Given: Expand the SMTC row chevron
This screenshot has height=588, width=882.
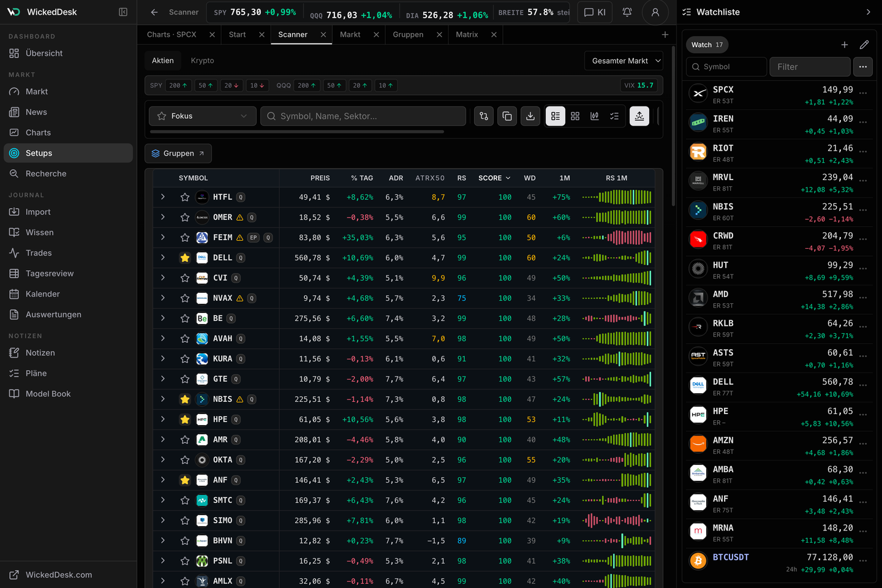Looking at the screenshot, I should (x=163, y=500).
